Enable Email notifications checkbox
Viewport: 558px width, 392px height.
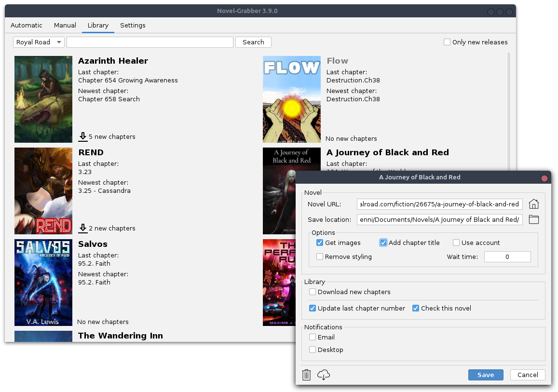313,337
